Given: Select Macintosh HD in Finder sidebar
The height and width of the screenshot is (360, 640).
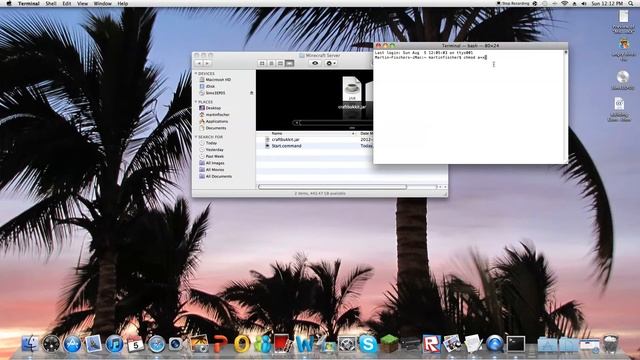Looking at the screenshot, I should tap(218, 80).
